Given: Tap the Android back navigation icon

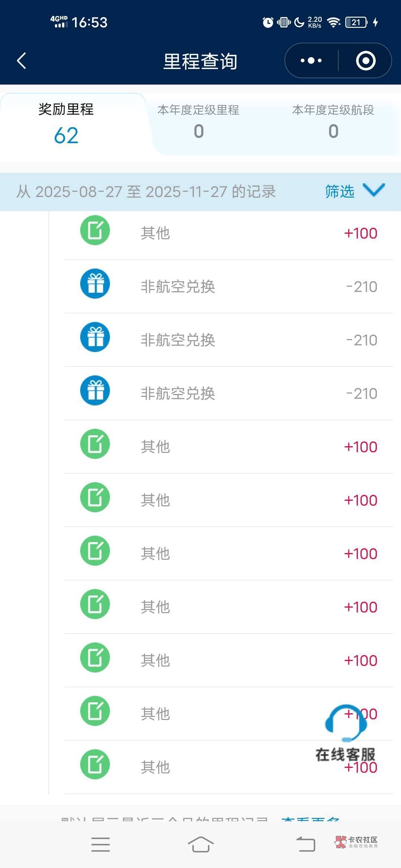Looking at the screenshot, I should pos(306,845).
